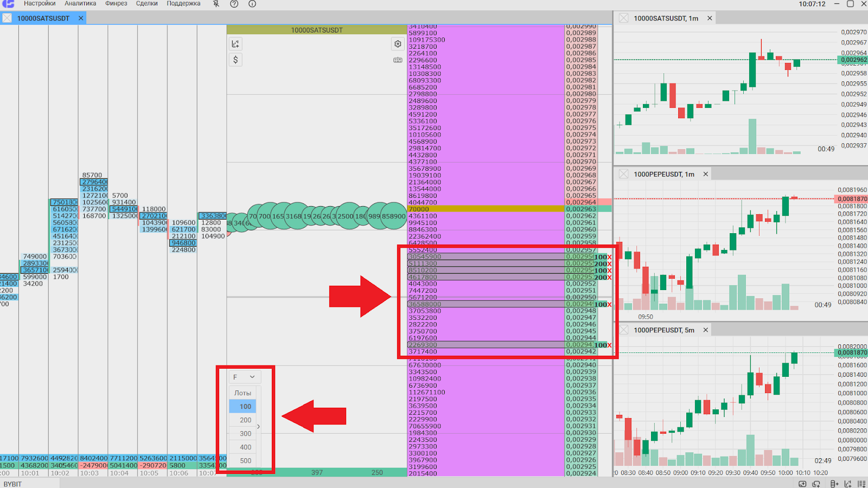Viewport: 868px width, 488px height.
Task: Click the 397 value in the green bottom bar
Action: [x=317, y=472]
